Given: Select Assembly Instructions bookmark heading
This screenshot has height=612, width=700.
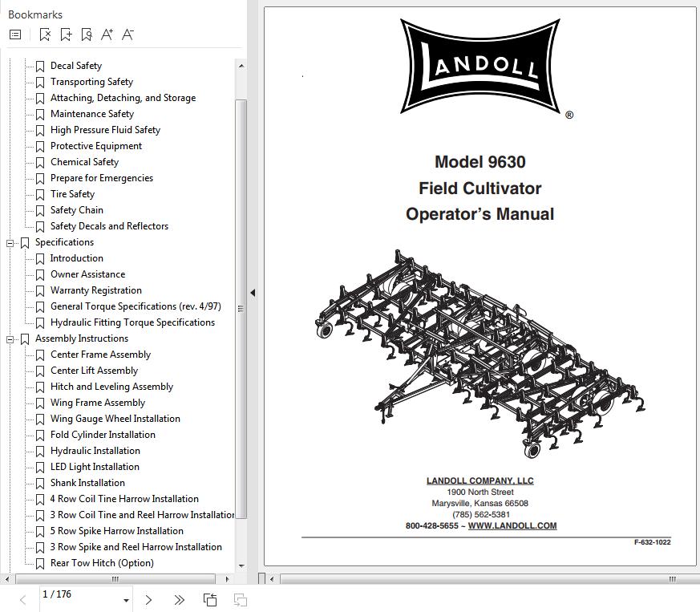Looking at the screenshot, I should pyautogui.click(x=82, y=338).
